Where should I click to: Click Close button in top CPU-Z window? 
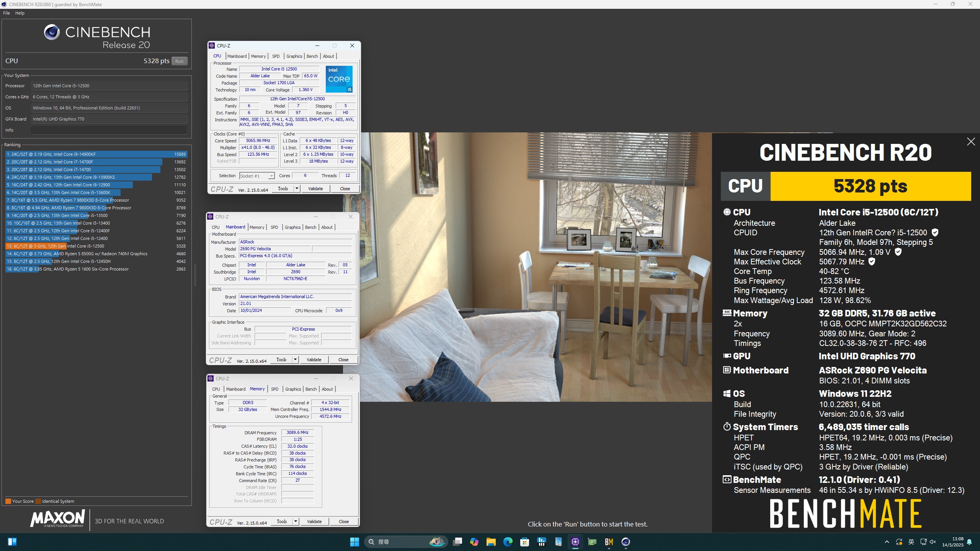pos(345,189)
